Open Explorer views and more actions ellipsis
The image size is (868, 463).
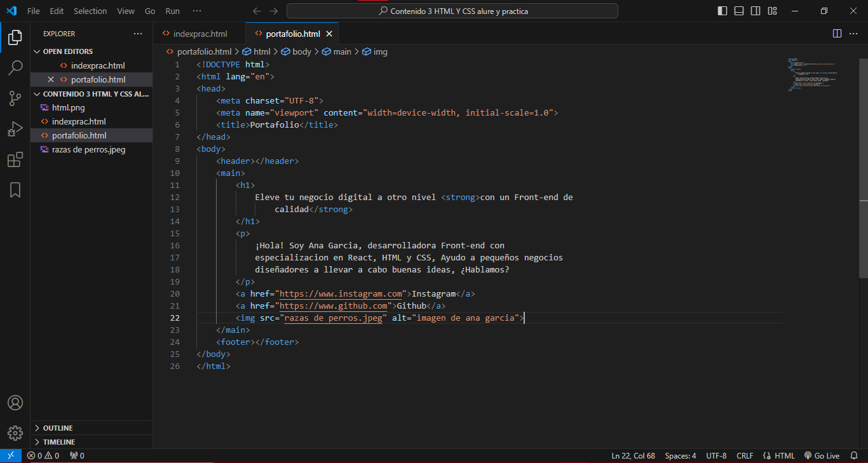pyautogui.click(x=138, y=34)
